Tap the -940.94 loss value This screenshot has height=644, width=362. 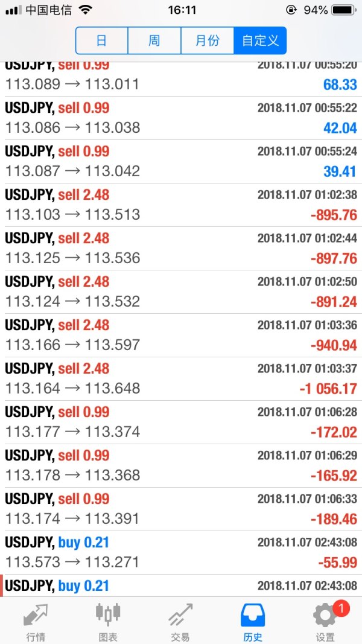pos(334,345)
